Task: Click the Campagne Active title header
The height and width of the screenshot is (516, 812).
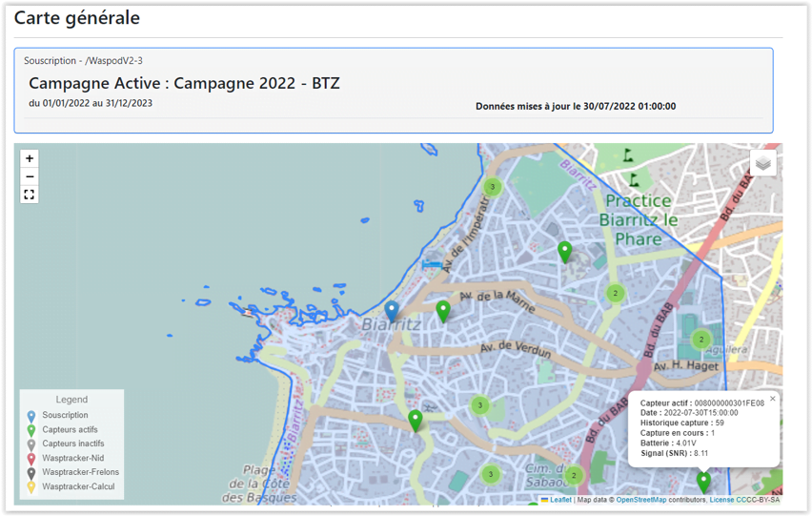Action: tap(184, 83)
